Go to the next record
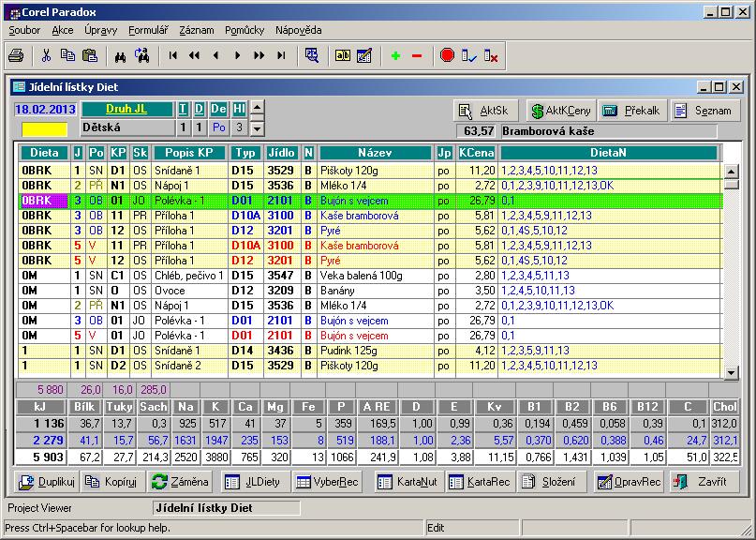756x540 pixels. (x=237, y=55)
